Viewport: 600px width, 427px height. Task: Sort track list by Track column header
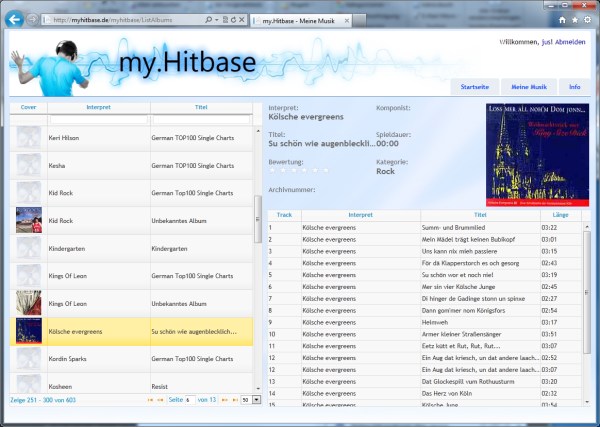click(284, 215)
